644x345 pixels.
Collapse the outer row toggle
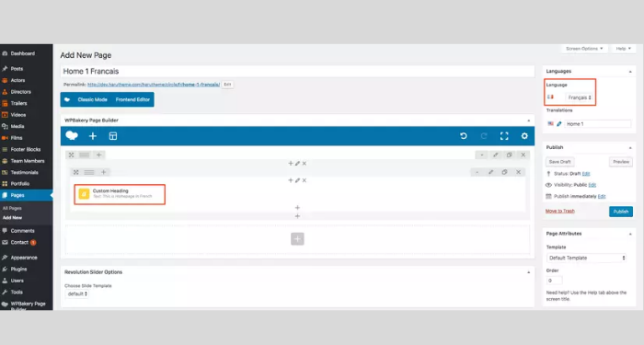point(482,155)
